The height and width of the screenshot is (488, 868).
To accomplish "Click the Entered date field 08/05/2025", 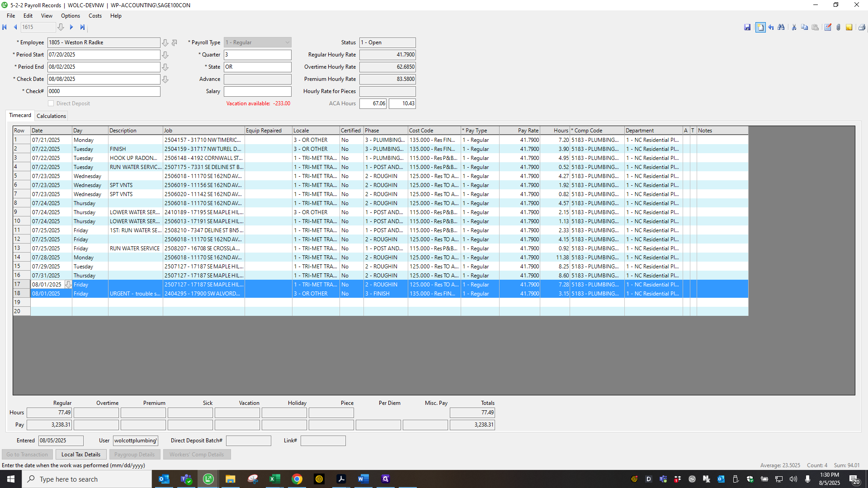I will 61,441.
